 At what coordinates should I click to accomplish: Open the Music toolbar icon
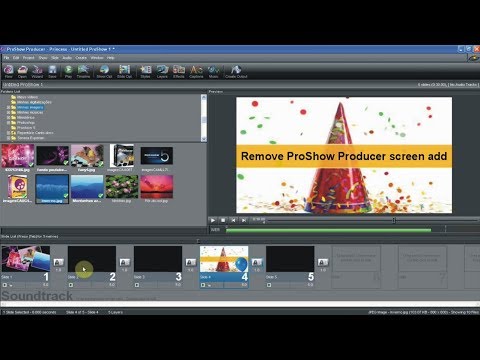pyautogui.click(x=213, y=70)
